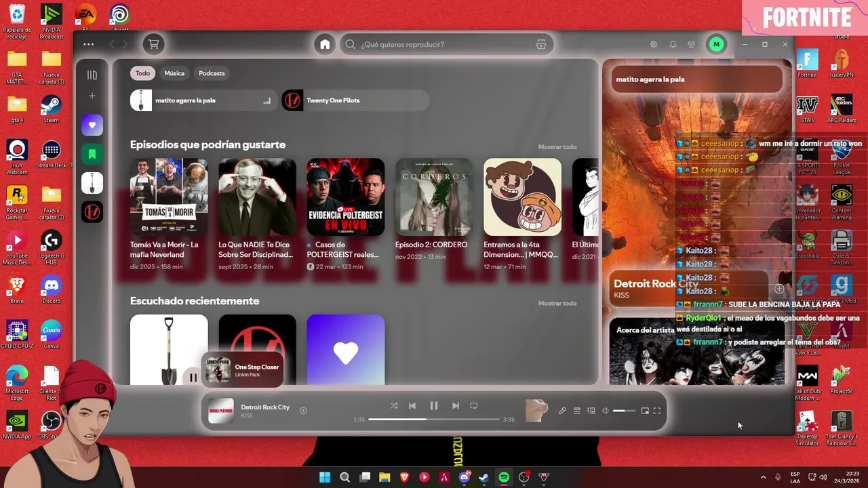
Task: Open the miniplayer icon
Action: [645, 411]
